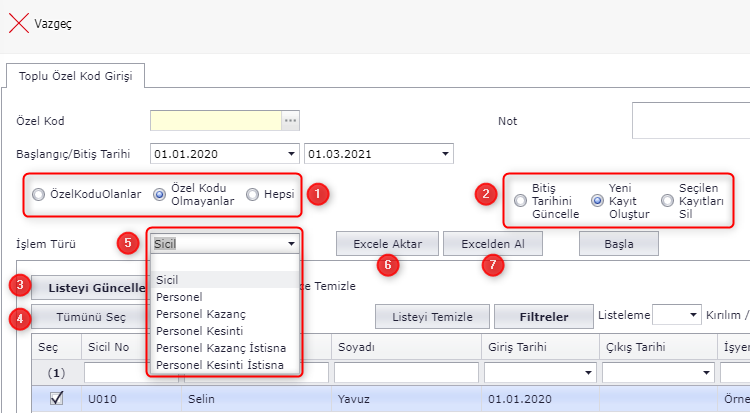Open the Özel Kod lookup ellipsis button
The height and width of the screenshot is (413, 750).
tap(291, 121)
